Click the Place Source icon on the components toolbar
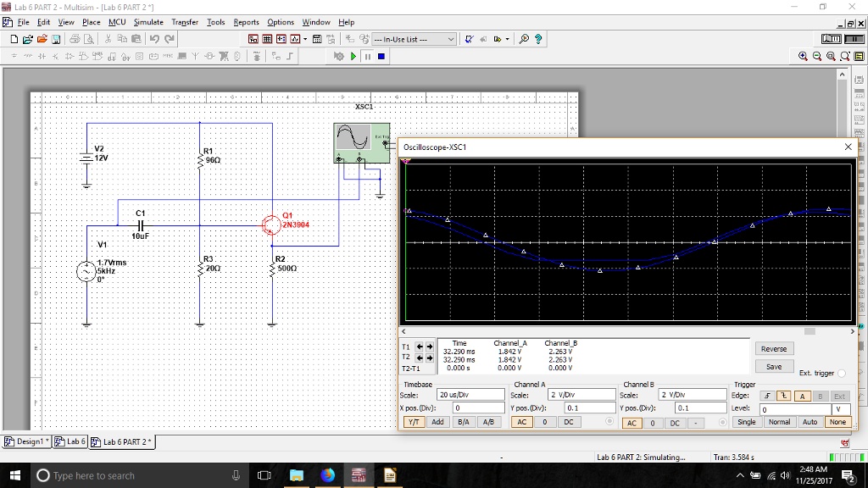Viewport: 868px width, 488px height. [14, 56]
